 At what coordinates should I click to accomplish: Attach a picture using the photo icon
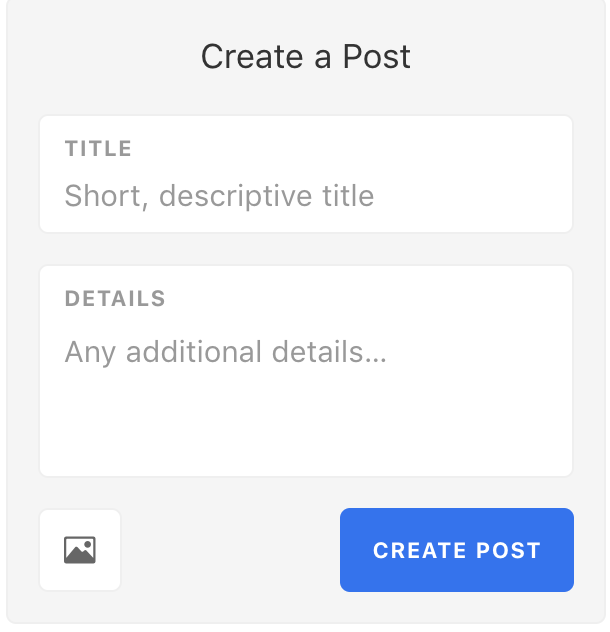coord(80,550)
